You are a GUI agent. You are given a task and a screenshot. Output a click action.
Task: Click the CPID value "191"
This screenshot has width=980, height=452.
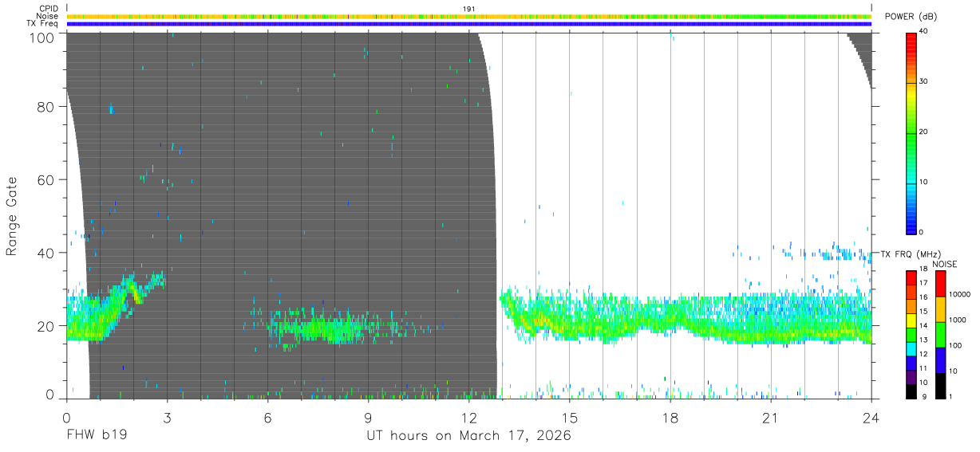coord(468,9)
